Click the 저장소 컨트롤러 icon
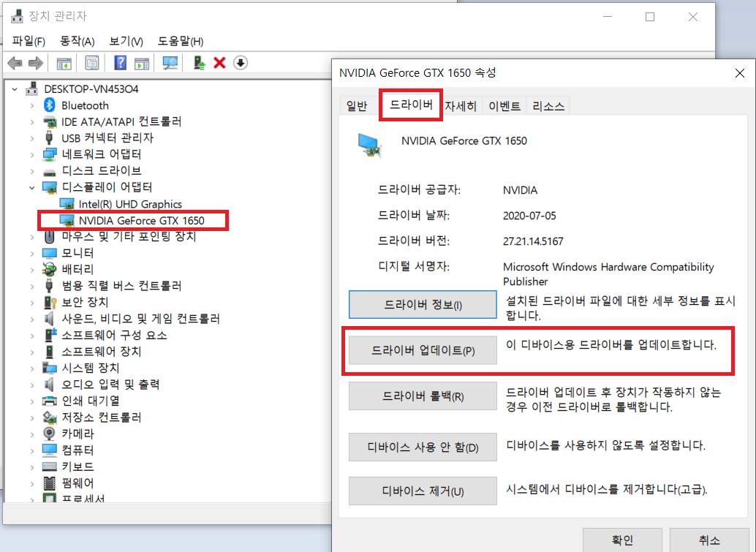Screen dimensions: 756x552 tap(49, 417)
